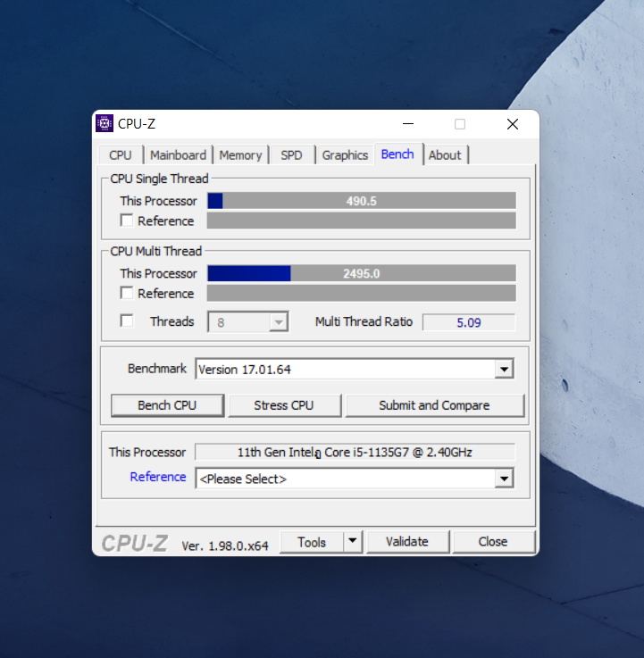Click the Single Thread Reference empty bar
644x658 pixels.
pos(362,221)
